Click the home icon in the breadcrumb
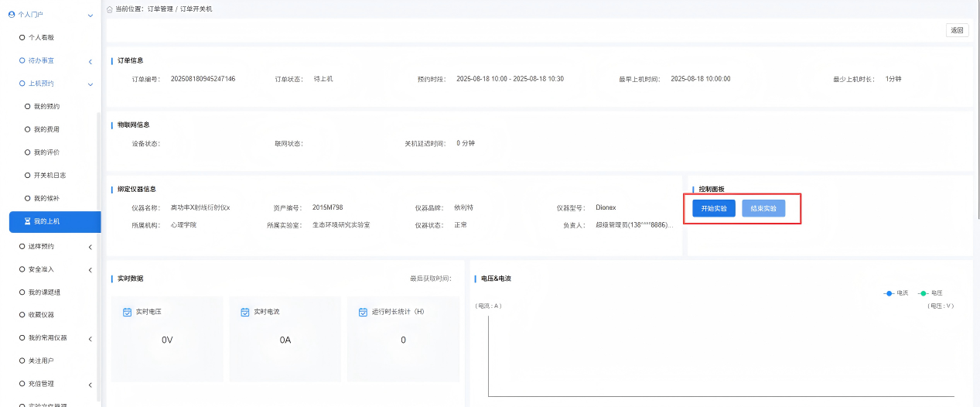Viewport: 980px width, 407px height. [109, 9]
